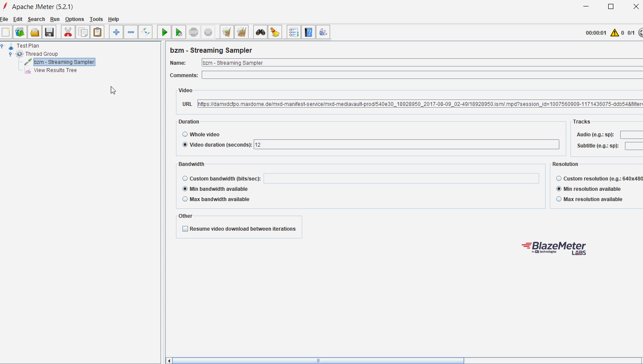
Task: Expand all tree nodes with the plus icon
Action: click(x=116, y=32)
